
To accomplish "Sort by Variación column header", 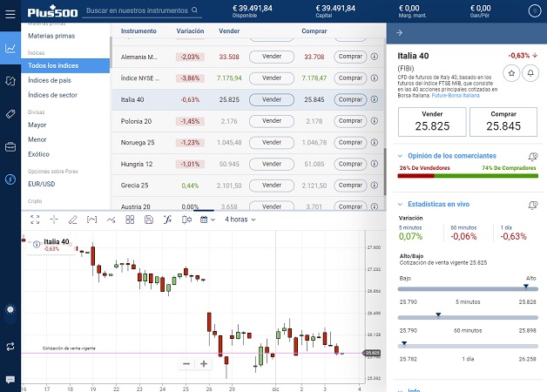I will coord(190,31).
